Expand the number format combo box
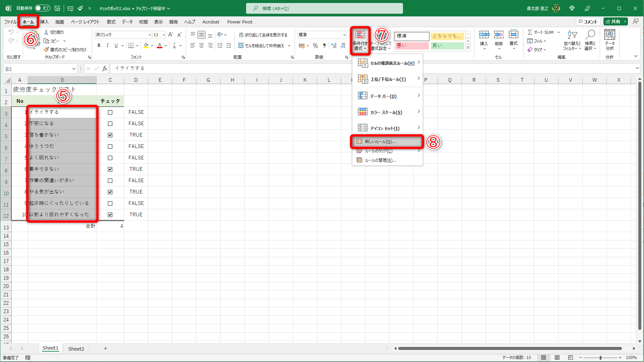Viewport: 644px width, 362px height. coord(344,35)
